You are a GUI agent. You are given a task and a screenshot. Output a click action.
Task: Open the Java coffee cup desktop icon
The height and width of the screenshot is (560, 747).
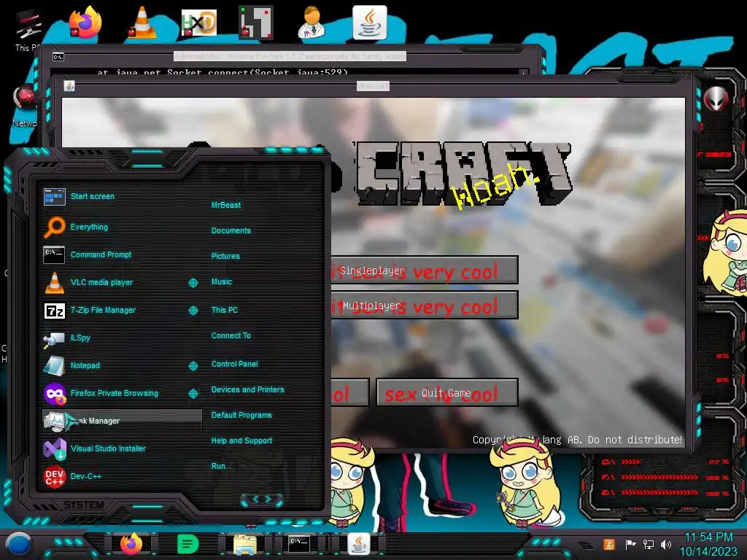(x=369, y=23)
